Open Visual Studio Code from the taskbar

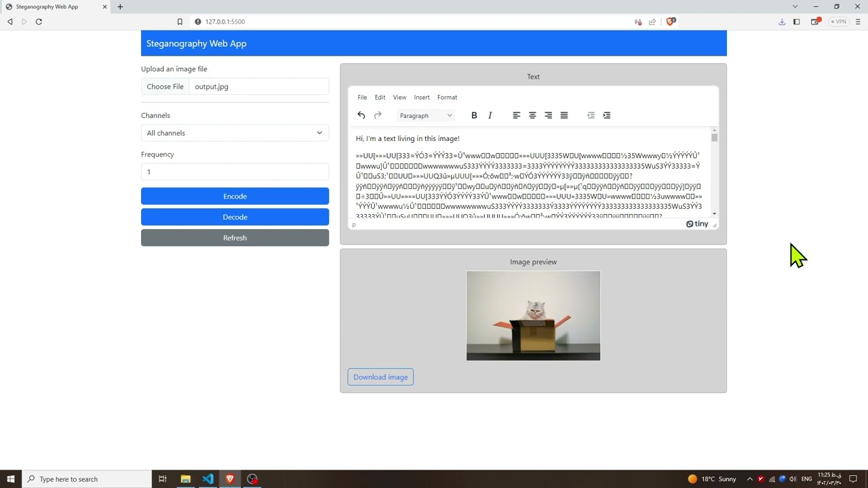(x=208, y=479)
